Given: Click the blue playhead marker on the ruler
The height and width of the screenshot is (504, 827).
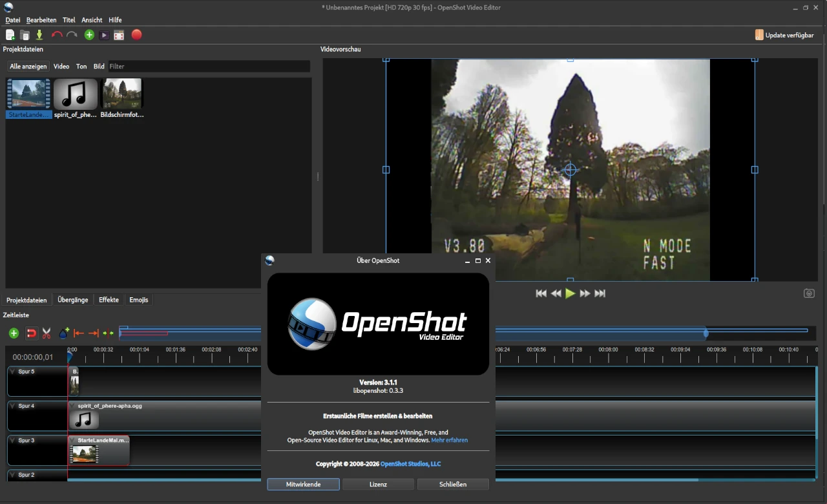Looking at the screenshot, I should point(70,356).
